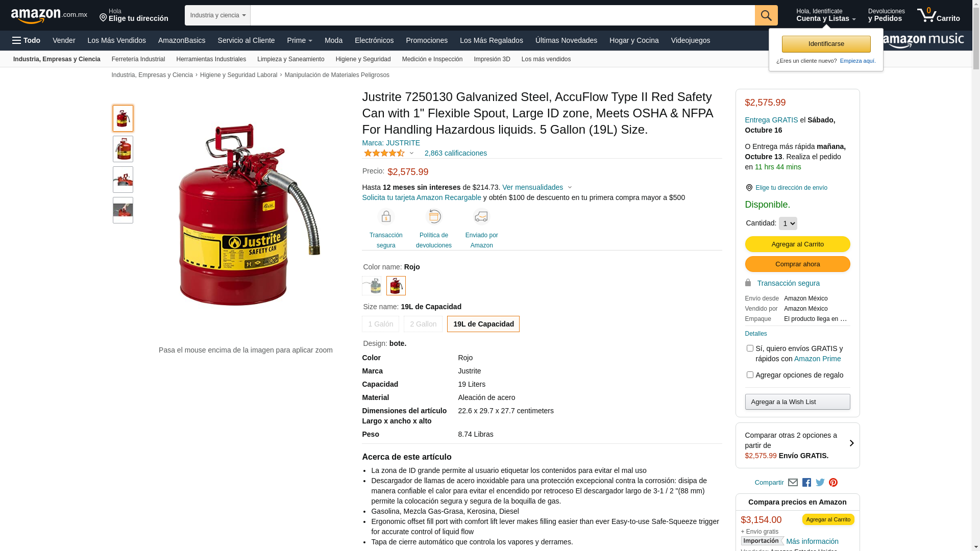Click the search magnifier button
Image resolution: width=980 pixels, height=551 pixels.
click(x=766, y=15)
